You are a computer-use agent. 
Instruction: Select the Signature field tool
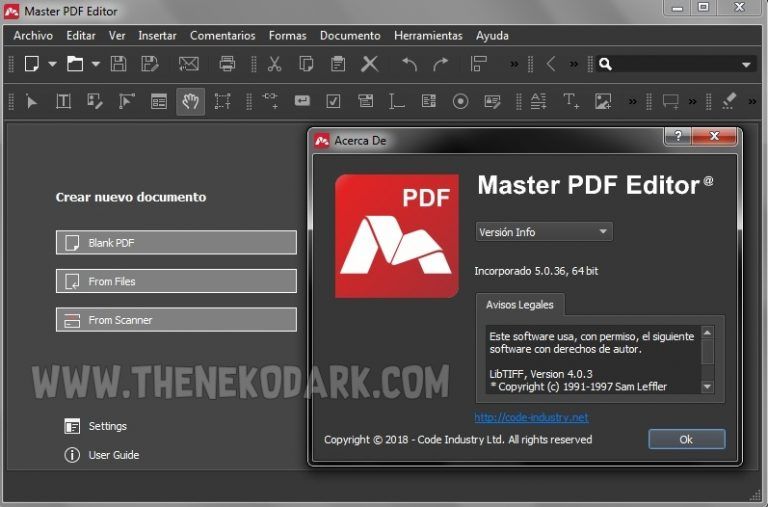pos(492,101)
